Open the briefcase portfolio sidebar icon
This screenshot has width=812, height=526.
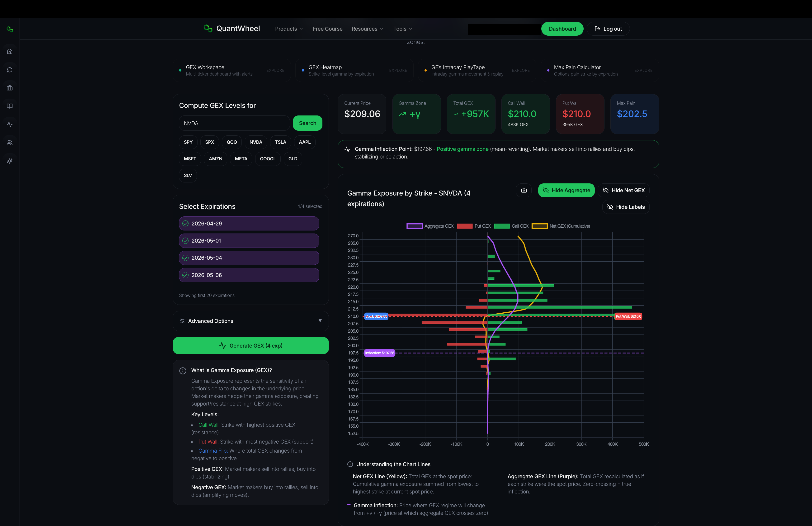coord(9,88)
